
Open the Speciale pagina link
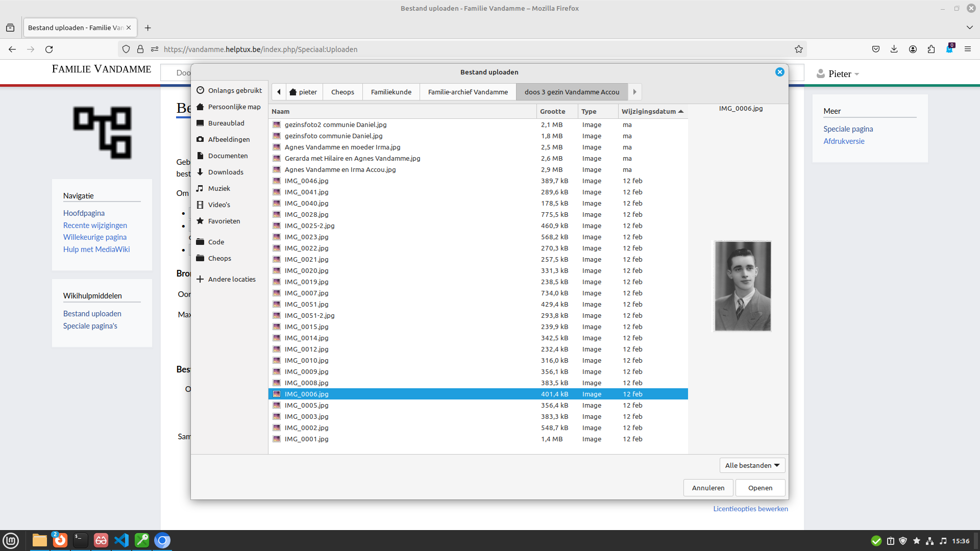pos(847,129)
